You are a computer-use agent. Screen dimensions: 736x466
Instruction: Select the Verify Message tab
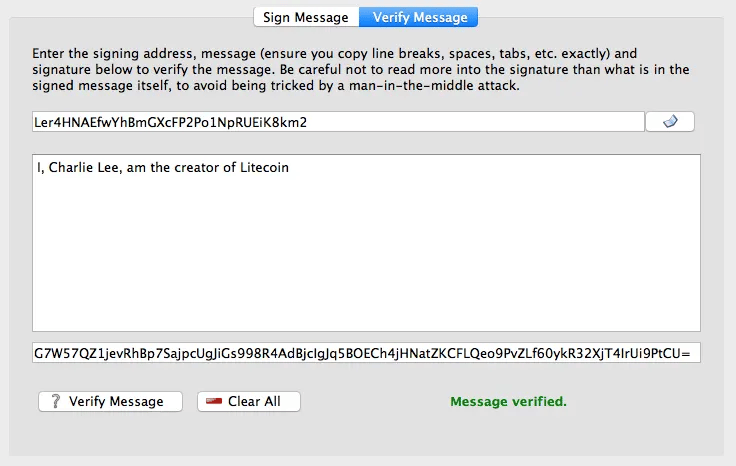point(419,17)
